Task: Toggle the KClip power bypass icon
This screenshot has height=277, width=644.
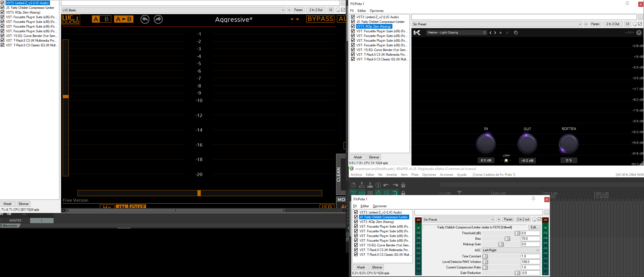Action: pyautogui.click(x=639, y=33)
